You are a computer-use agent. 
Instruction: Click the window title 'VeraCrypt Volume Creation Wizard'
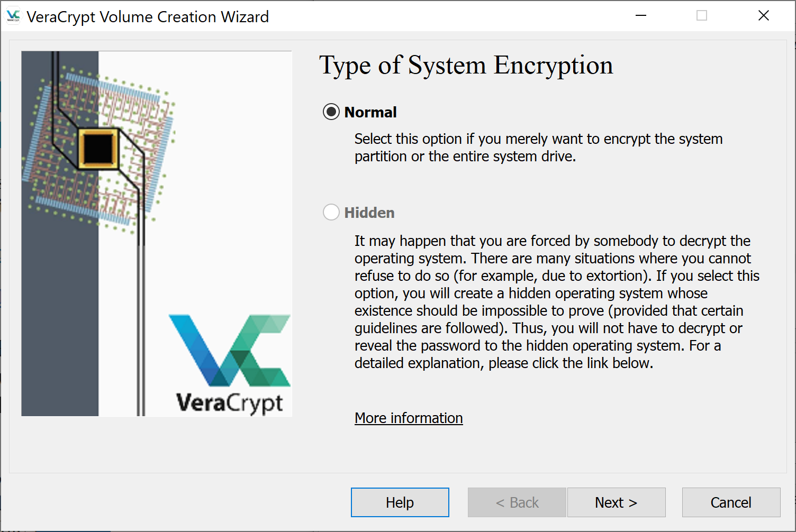tap(148, 17)
